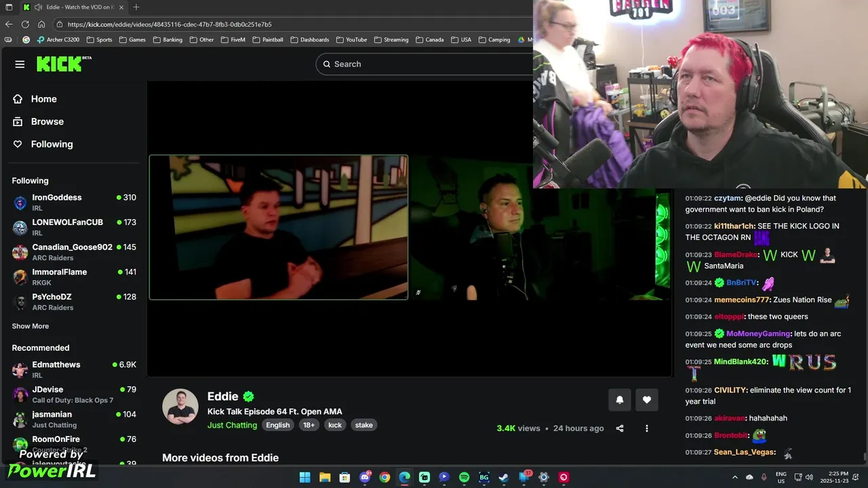Open LONEWOLFanCUB followed channel
The height and width of the screenshot is (488, 868).
point(74,227)
